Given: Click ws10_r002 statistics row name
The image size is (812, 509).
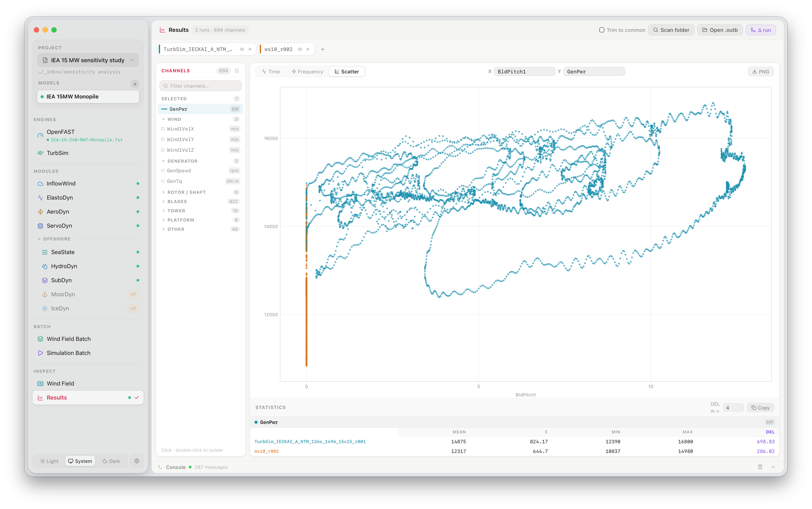Looking at the screenshot, I should 267,451.
